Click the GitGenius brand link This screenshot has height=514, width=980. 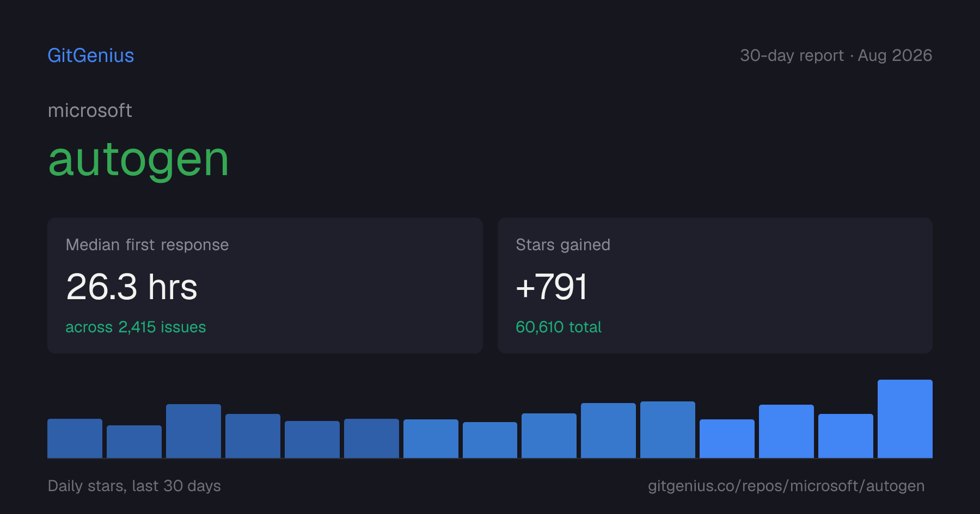tap(91, 55)
